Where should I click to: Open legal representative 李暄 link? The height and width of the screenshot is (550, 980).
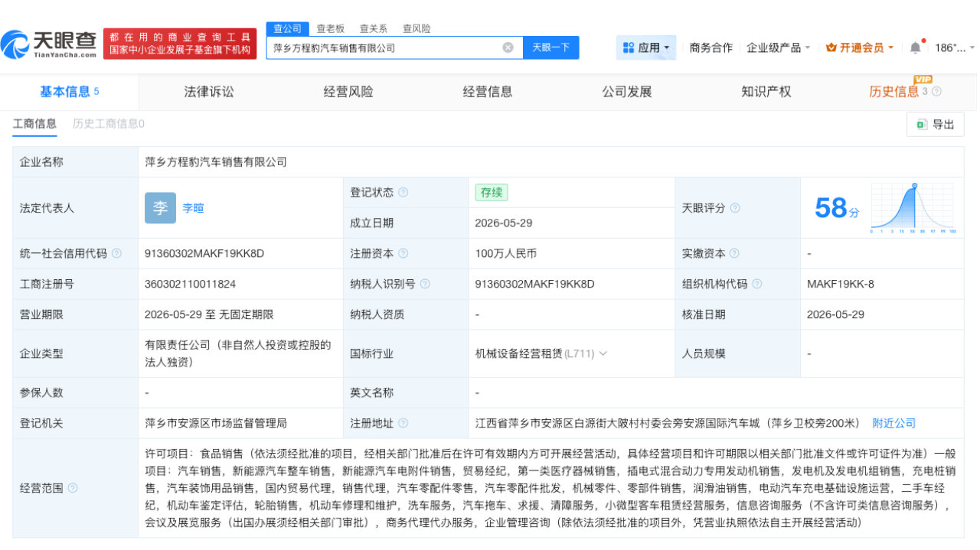(193, 208)
